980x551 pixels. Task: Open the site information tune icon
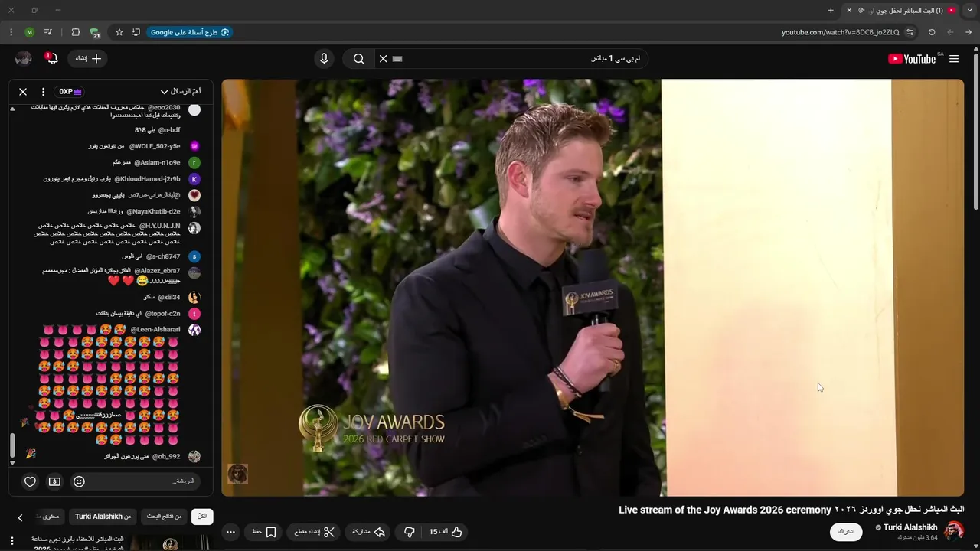pyautogui.click(x=910, y=32)
